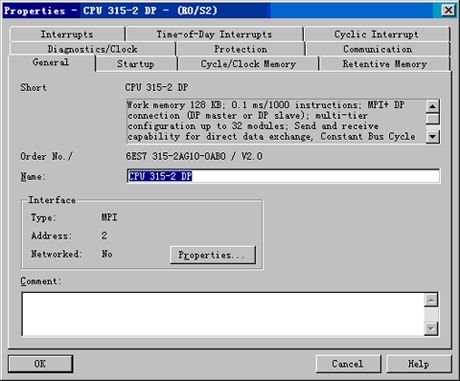Open MPI interface Properties button
This screenshot has width=460, height=381.
pos(213,255)
